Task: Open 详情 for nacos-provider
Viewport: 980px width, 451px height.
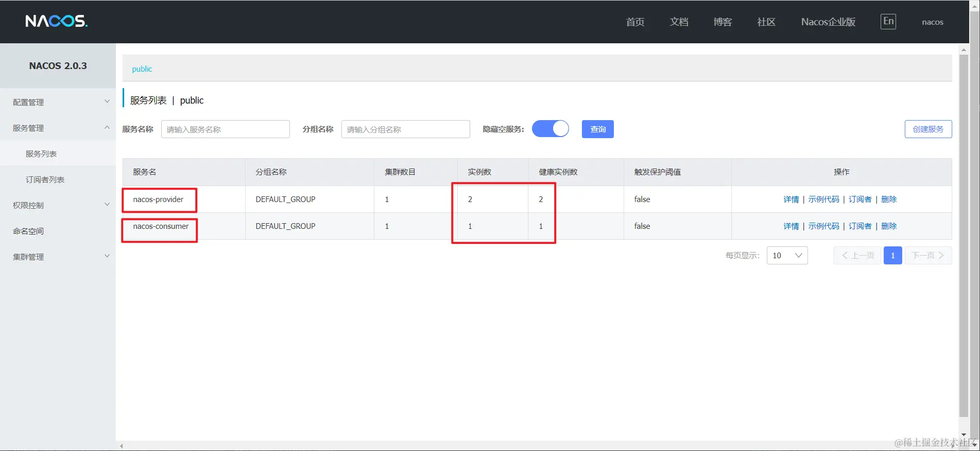Action: click(x=791, y=199)
